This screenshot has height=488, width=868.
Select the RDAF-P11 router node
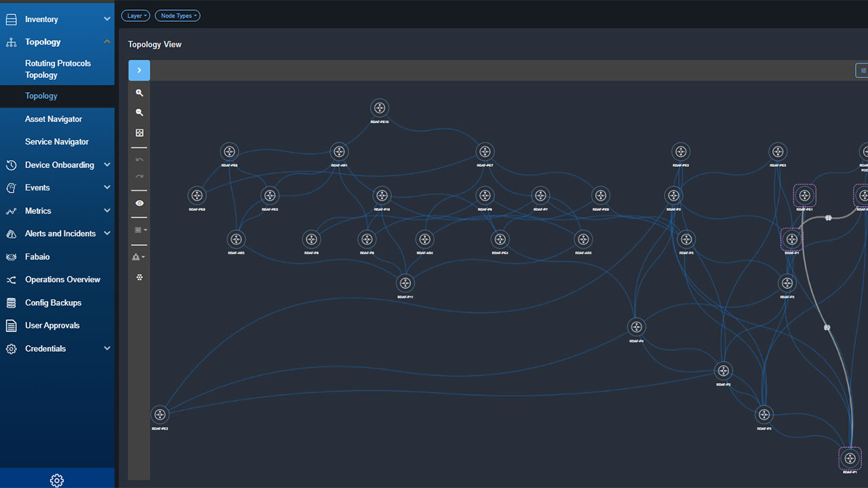pyautogui.click(x=406, y=283)
